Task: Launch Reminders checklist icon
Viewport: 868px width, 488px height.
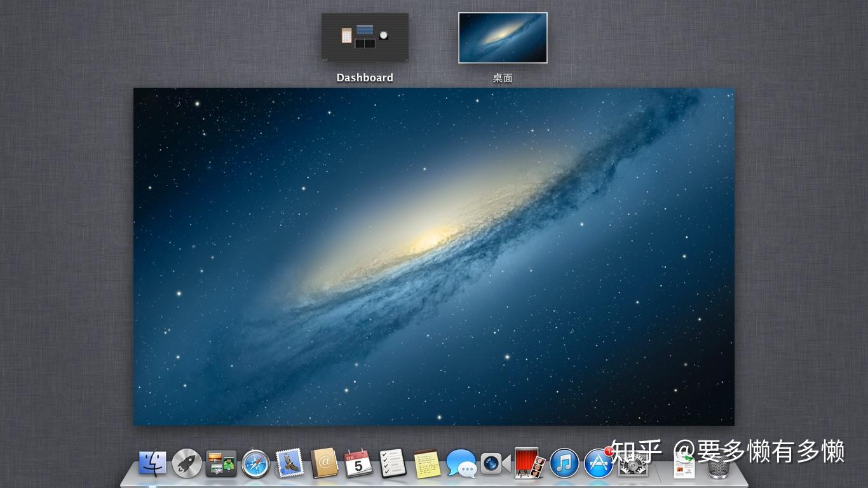Action: click(393, 463)
